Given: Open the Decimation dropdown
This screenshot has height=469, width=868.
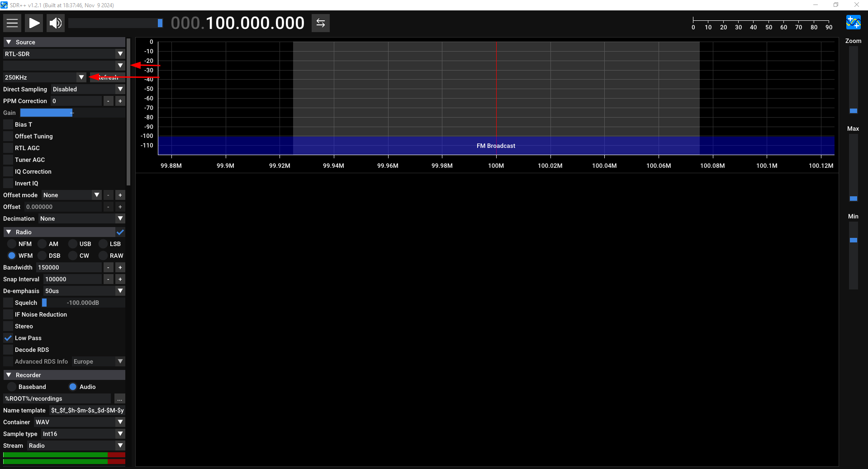Looking at the screenshot, I should pyautogui.click(x=82, y=218).
